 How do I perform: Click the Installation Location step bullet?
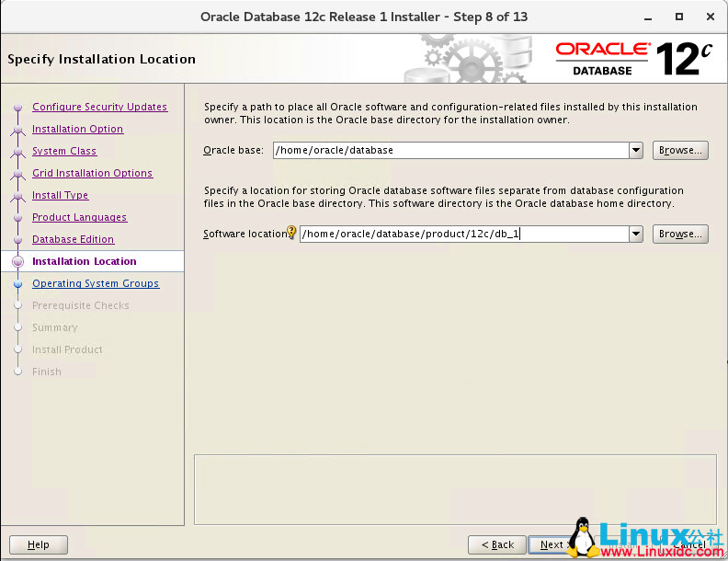click(x=17, y=261)
